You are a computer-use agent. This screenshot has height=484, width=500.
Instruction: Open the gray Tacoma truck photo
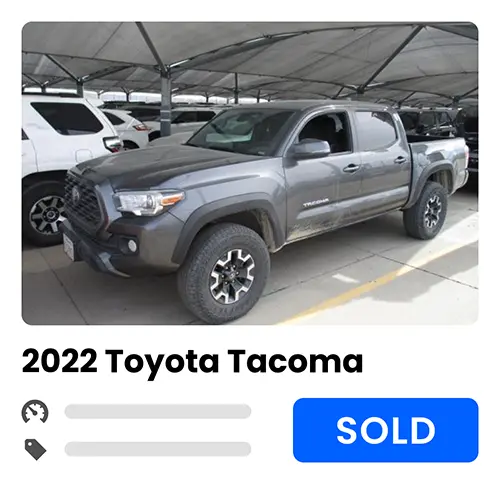click(x=250, y=173)
